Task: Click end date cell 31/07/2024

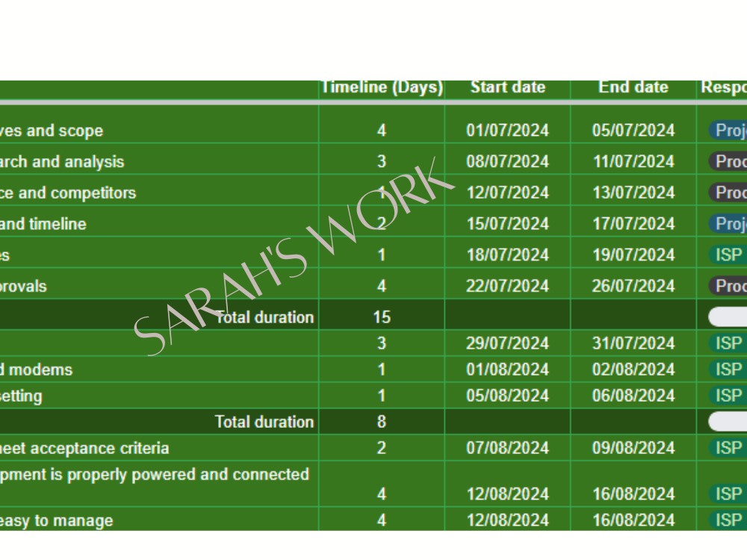Action: [x=633, y=343]
